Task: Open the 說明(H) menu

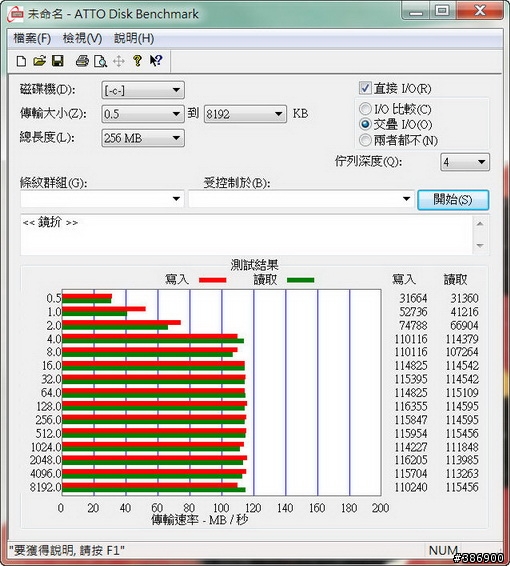Action: 134,38
